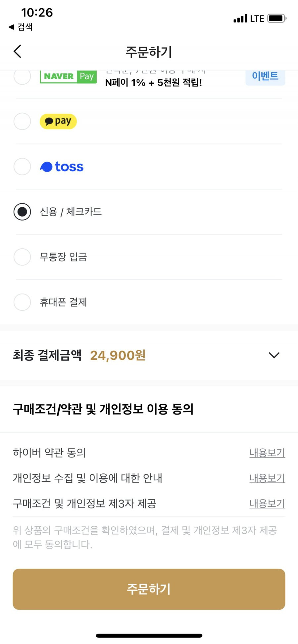Screen dimensions: 298x644
Task: Click the Kakao pay logo
Action: coord(58,121)
